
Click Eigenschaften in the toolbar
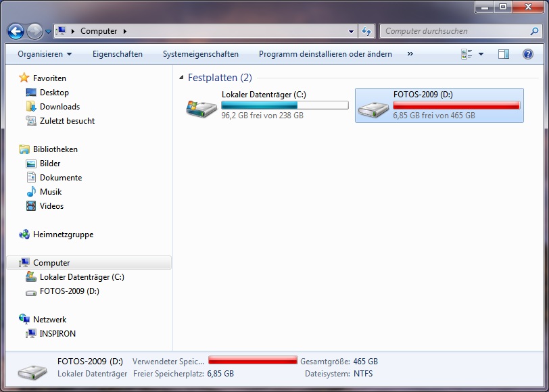[x=117, y=54]
